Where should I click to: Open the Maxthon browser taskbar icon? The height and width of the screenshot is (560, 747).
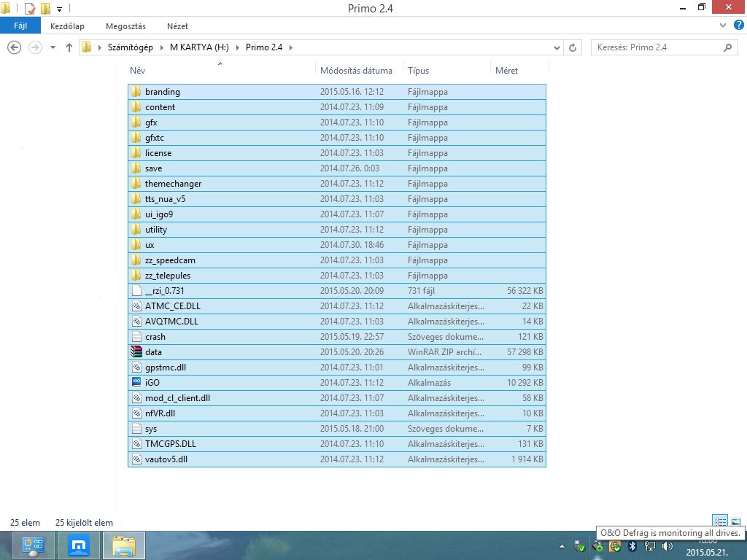pyautogui.click(x=78, y=545)
